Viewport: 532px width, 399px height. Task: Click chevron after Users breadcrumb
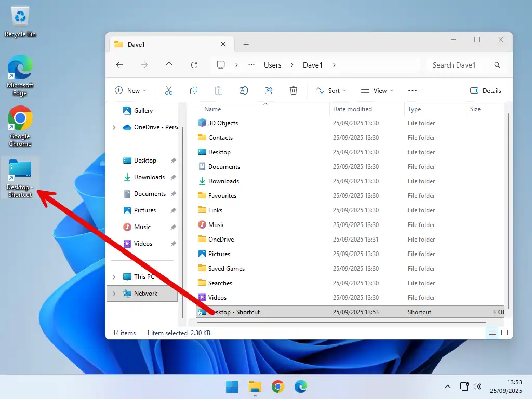coord(292,65)
